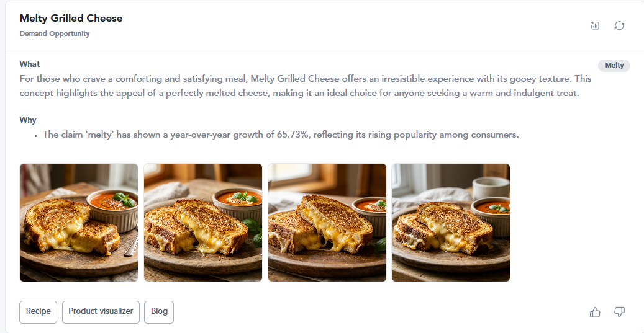Give a thumbs down rating
Screen dimensions: 644x333
pos(619,313)
